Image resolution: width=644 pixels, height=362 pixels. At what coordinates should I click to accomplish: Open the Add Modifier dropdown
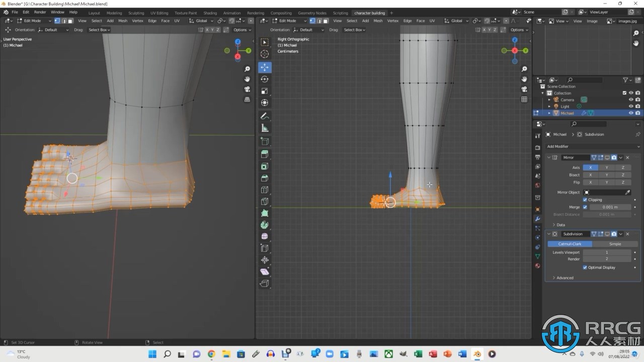(x=593, y=146)
